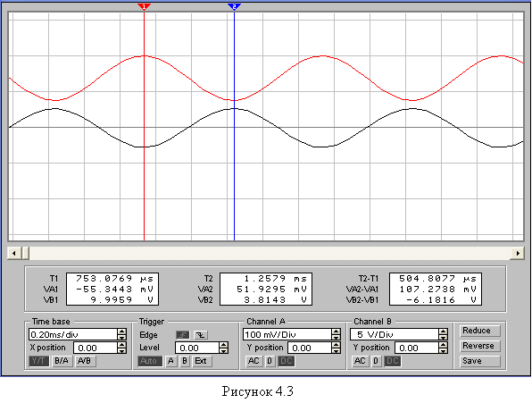Click the Reduce button
The height and width of the screenshot is (403, 532).
tap(479, 331)
